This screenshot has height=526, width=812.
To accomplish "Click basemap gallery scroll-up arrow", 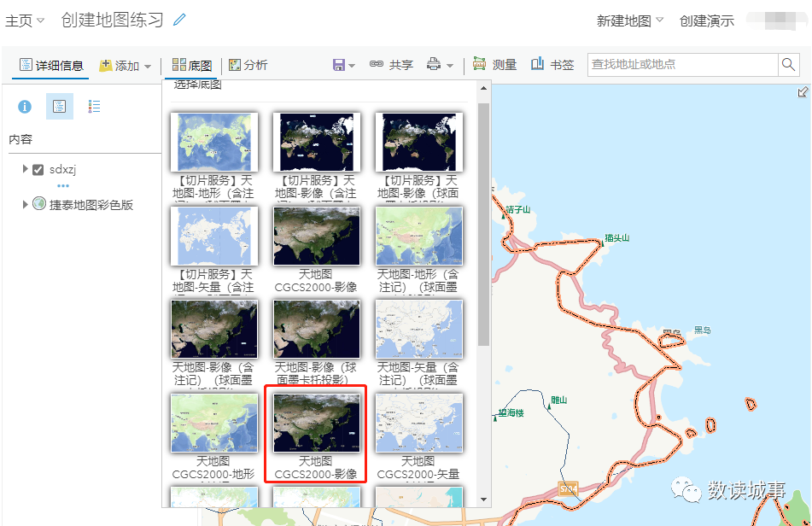I will (x=483, y=89).
